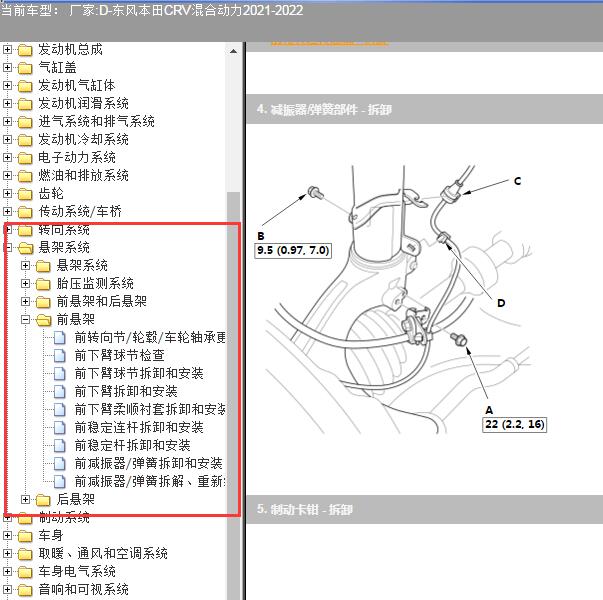The height and width of the screenshot is (600, 603).
Task: Click document icon for 前下臂球节检查
Action: [60, 356]
